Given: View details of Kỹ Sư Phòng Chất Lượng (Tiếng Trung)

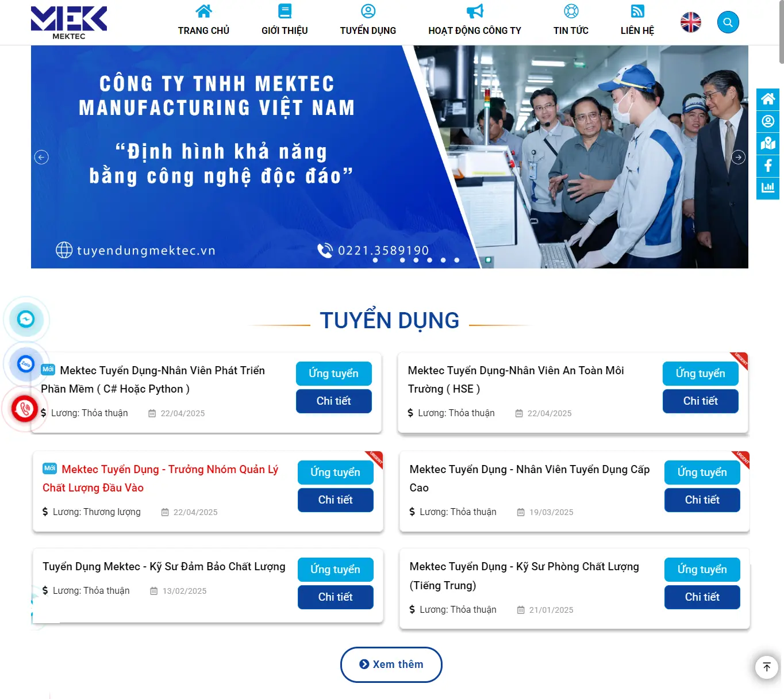Looking at the screenshot, I should tap(702, 597).
